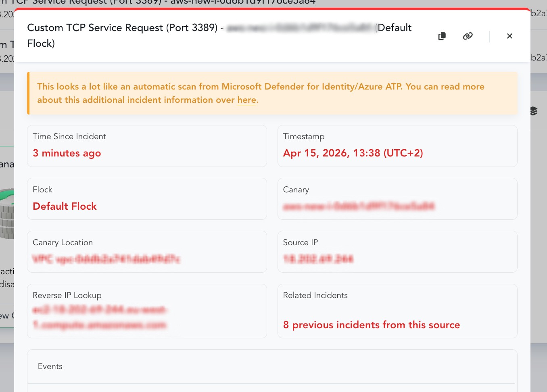Click the Timestamp Apr 15, 2026 value
The height and width of the screenshot is (392, 547).
click(x=353, y=153)
